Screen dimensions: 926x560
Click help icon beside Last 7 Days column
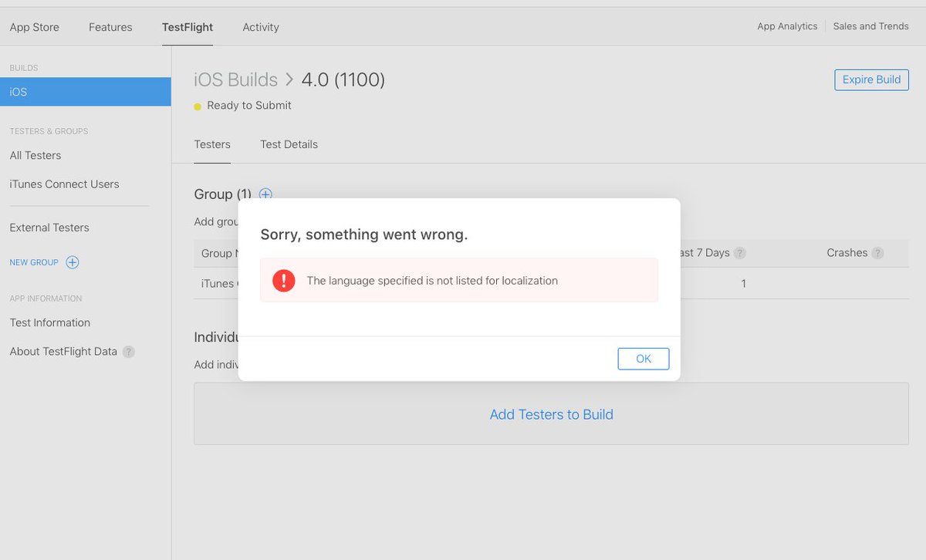(740, 253)
